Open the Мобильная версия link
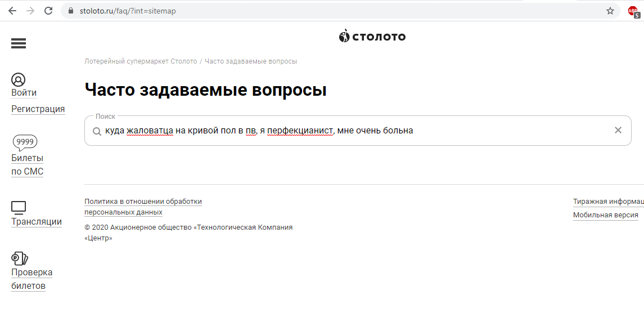Image resolution: width=644 pixels, height=317 pixels. coord(605,215)
